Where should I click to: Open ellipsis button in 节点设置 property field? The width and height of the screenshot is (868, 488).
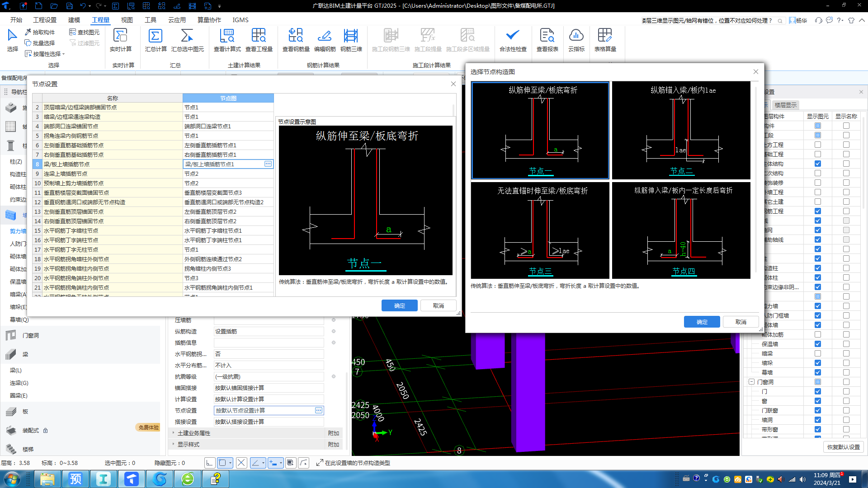[319, 410]
